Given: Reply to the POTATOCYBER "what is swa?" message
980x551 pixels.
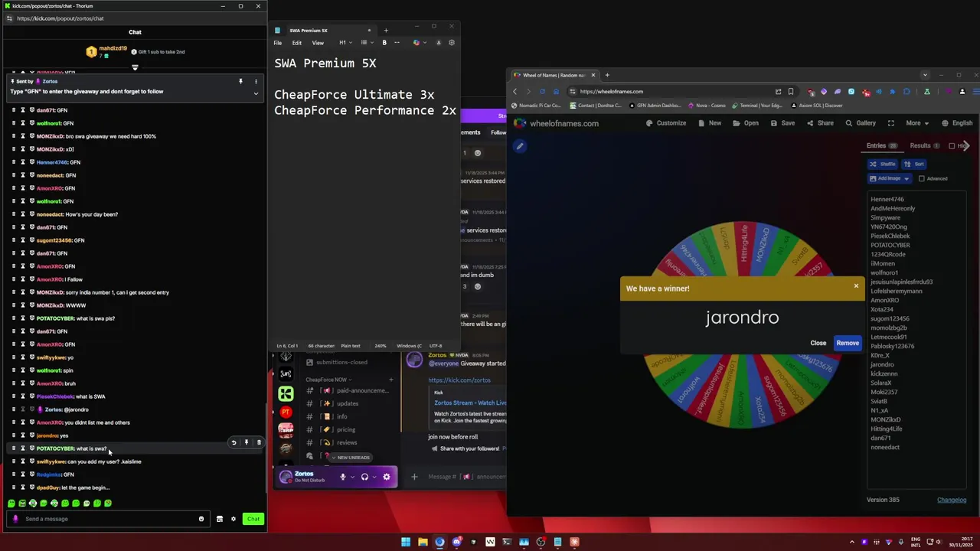Looking at the screenshot, I should [x=234, y=442].
